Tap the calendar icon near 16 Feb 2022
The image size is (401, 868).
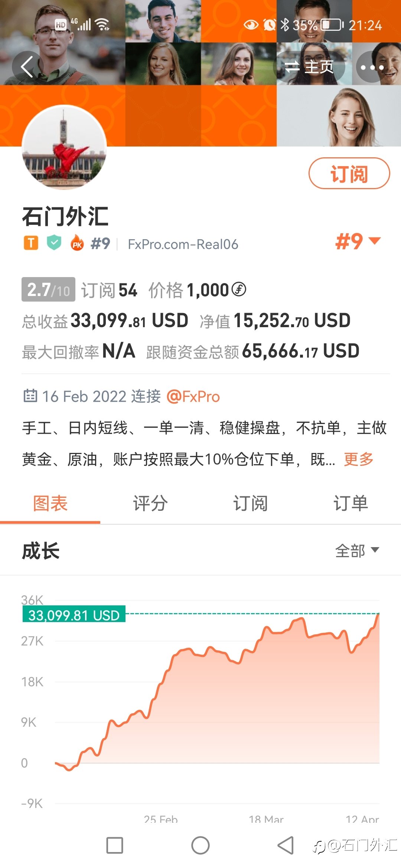tap(30, 396)
